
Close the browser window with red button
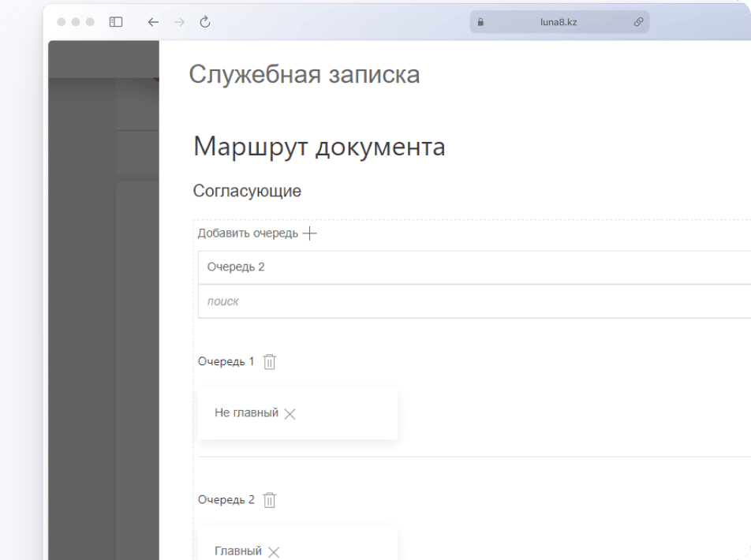(62, 22)
